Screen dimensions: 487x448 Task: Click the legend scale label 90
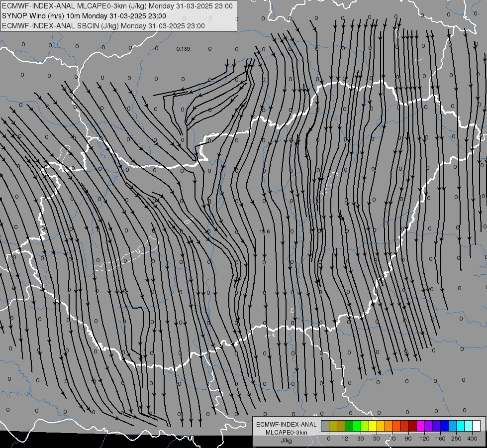(x=408, y=439)
